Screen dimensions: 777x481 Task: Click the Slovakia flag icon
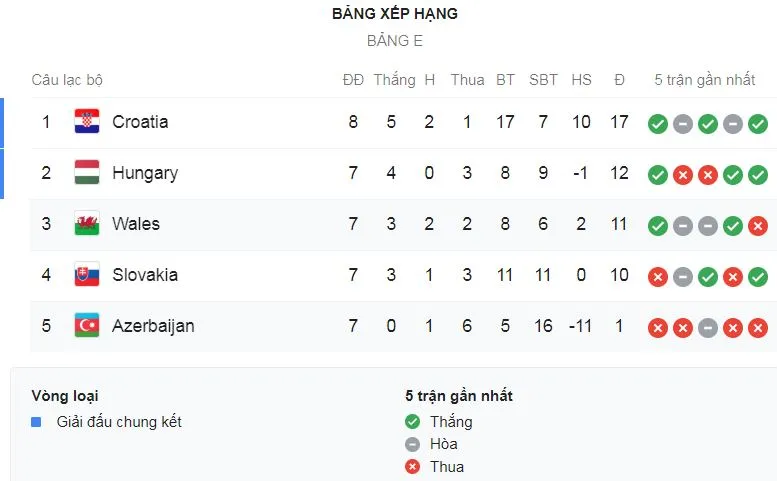tap(87, 275)
